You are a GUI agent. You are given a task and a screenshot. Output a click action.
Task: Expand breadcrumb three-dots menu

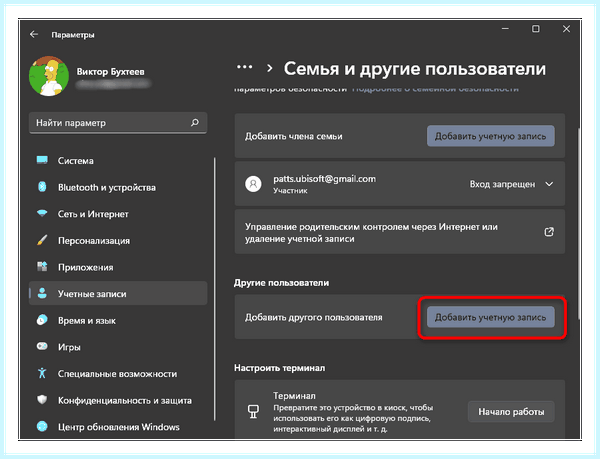tap(245, 67)
